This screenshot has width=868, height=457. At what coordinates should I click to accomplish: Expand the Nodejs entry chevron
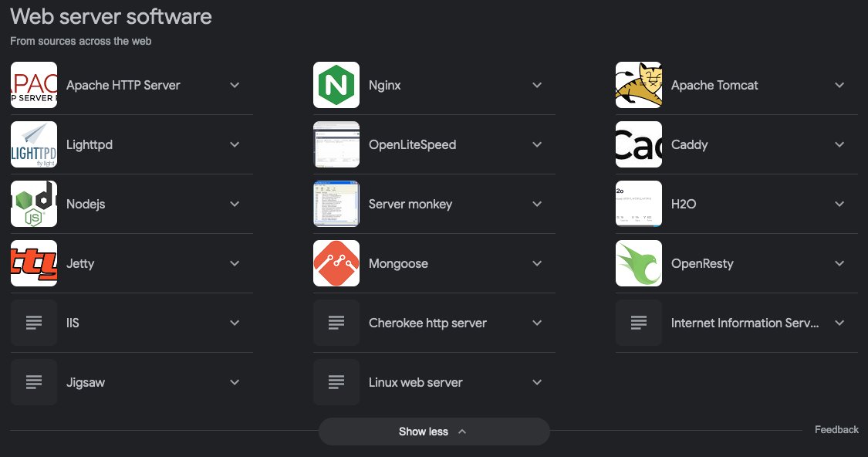(235, 204)
